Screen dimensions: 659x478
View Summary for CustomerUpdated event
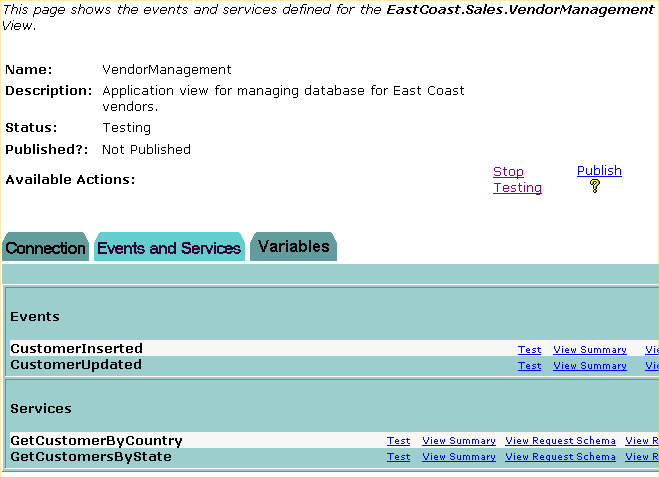click(590, 366)
